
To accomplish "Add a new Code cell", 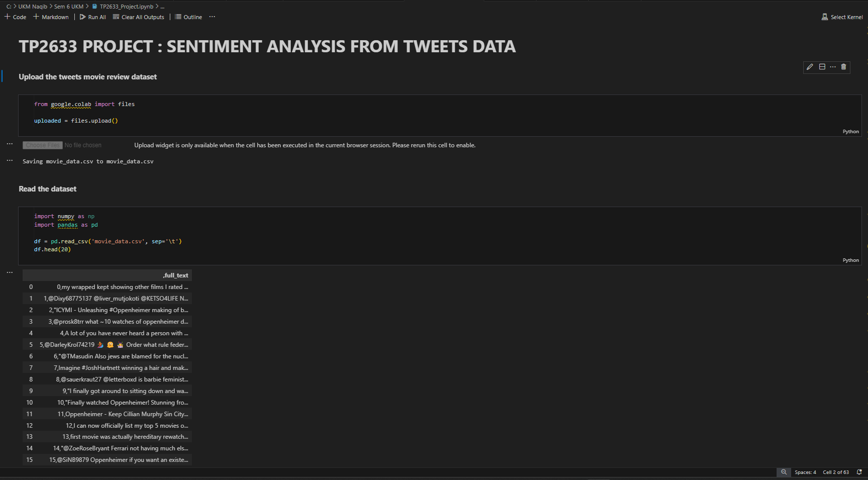I will click(x=16, y=17).
